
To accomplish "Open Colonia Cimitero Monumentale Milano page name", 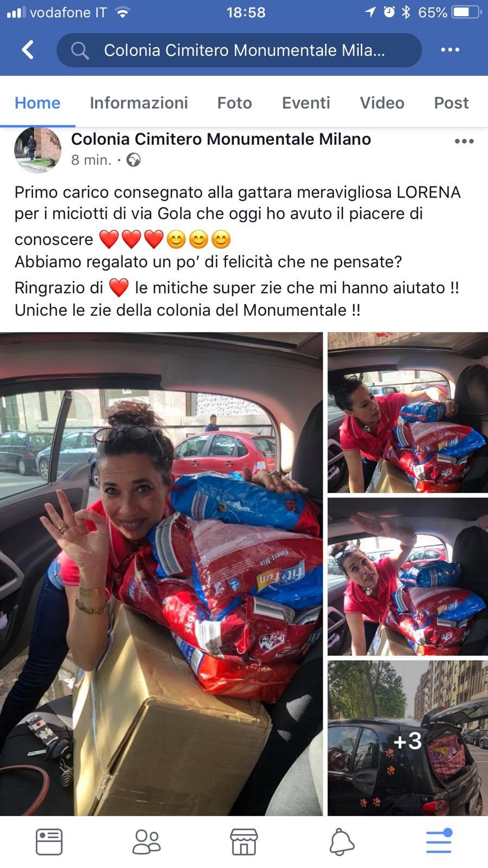I will coord(221,139).
